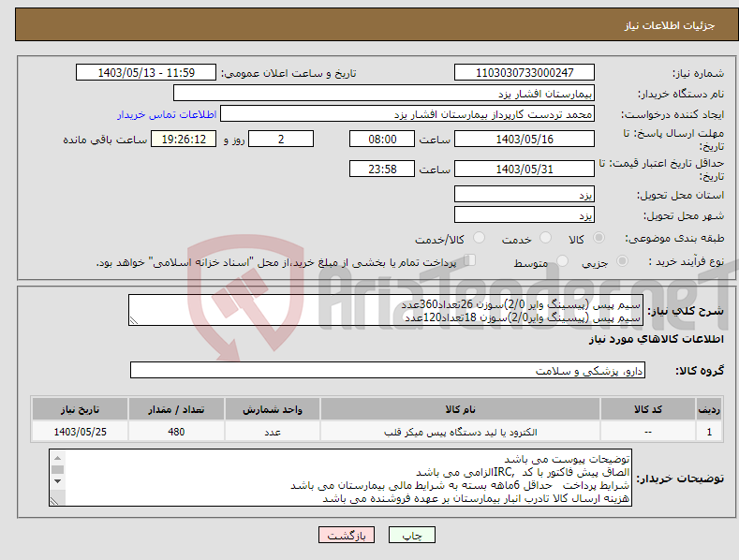Toggle the اسناد خزانه اسلامی payment checkbox
The image size is (739, 560).
pos(469,260)
